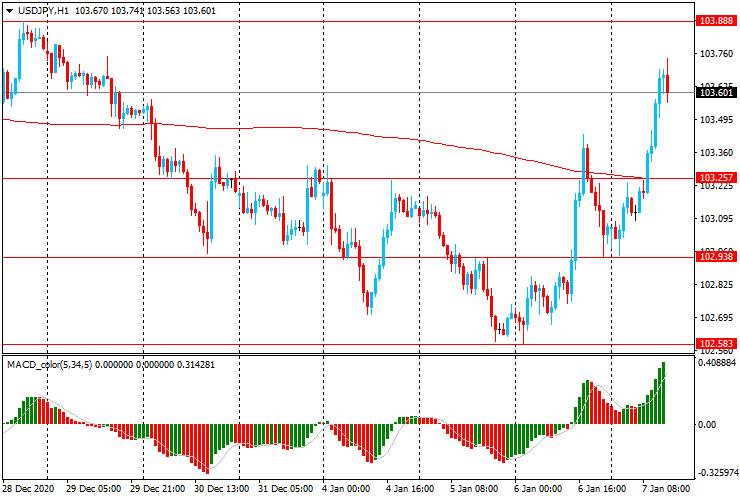
Task: Click the 102.825 value on price scale
Action: coord(716,285)
